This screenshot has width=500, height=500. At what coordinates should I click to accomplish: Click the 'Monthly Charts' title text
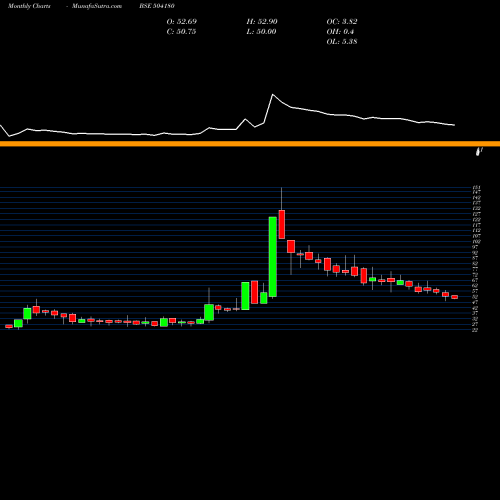[x=29, y=6]
